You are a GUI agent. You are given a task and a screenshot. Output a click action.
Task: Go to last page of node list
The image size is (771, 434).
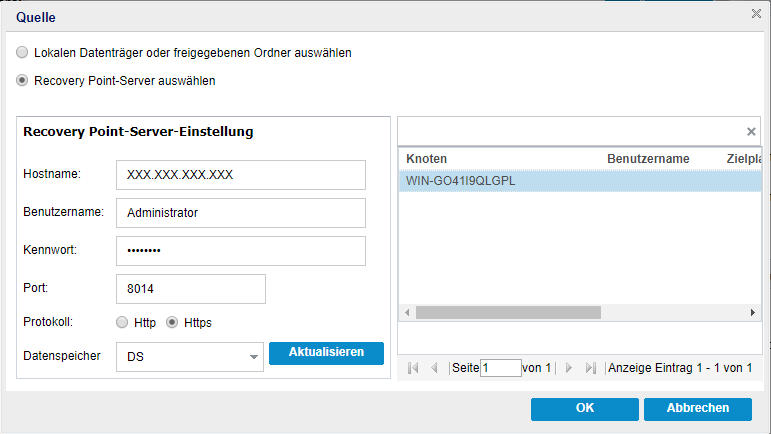591,368
